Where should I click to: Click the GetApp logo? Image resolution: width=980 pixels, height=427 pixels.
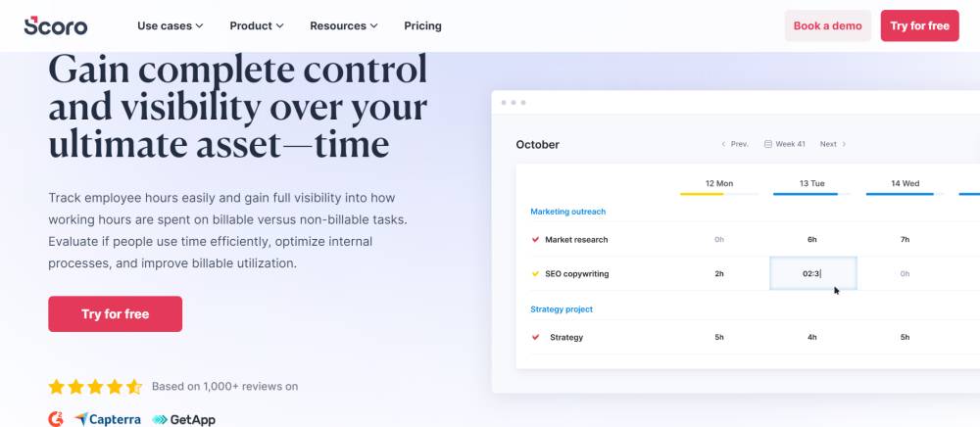pyautogui.click(x=184, y=419)
